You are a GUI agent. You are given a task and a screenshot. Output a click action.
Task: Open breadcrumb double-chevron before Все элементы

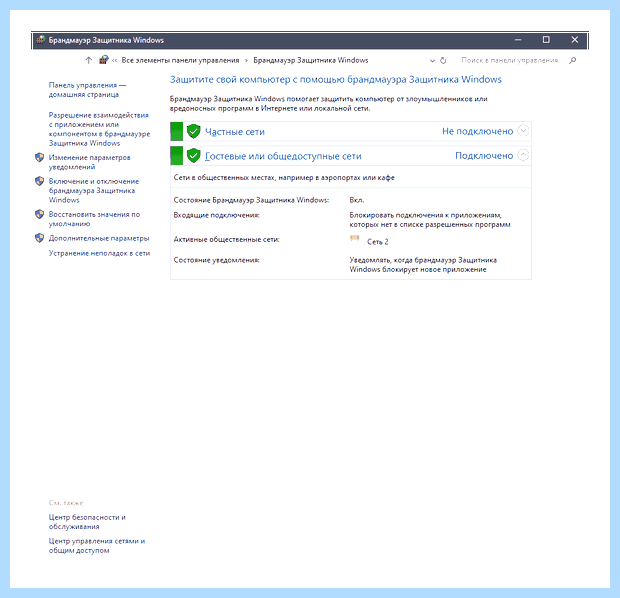pyautogui.click(x=114, y=61)
